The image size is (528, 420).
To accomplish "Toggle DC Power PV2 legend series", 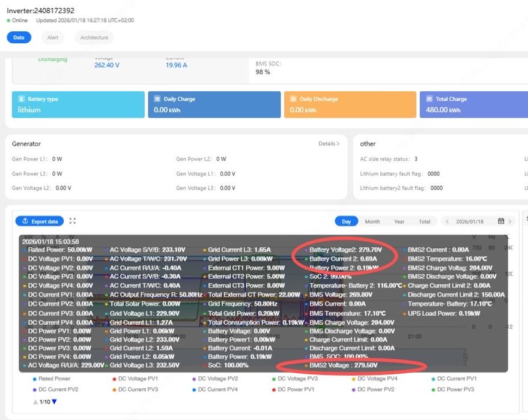I will (373, 389).
